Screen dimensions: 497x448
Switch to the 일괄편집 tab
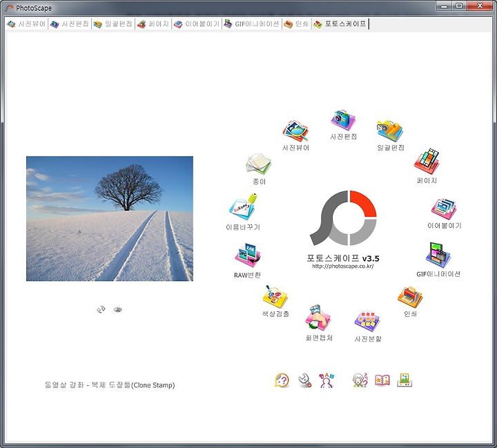[113, 24]
